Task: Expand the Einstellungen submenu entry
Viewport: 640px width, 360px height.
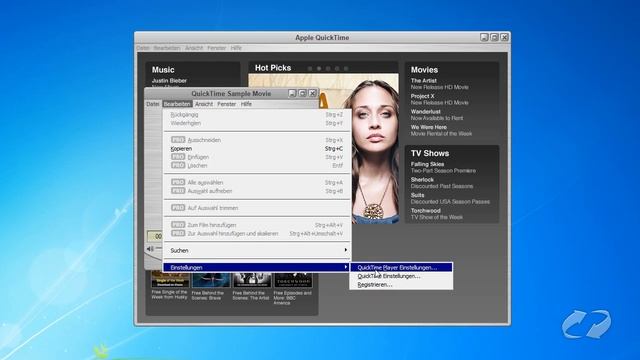Action: (257, 267)
